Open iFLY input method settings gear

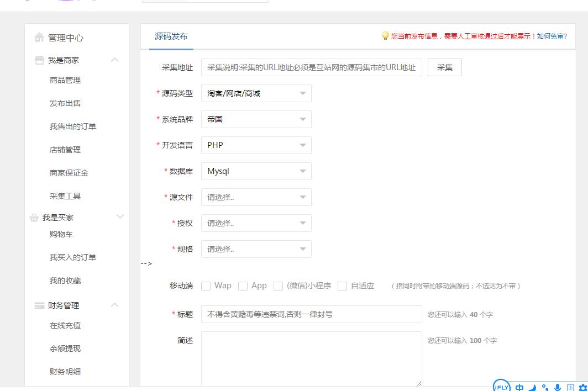tap(582, 387)
